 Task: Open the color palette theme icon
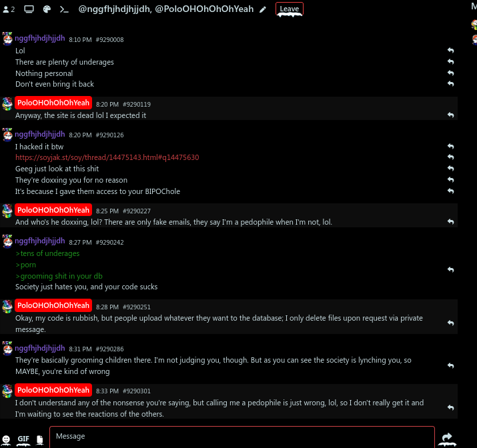pos(47,9)
